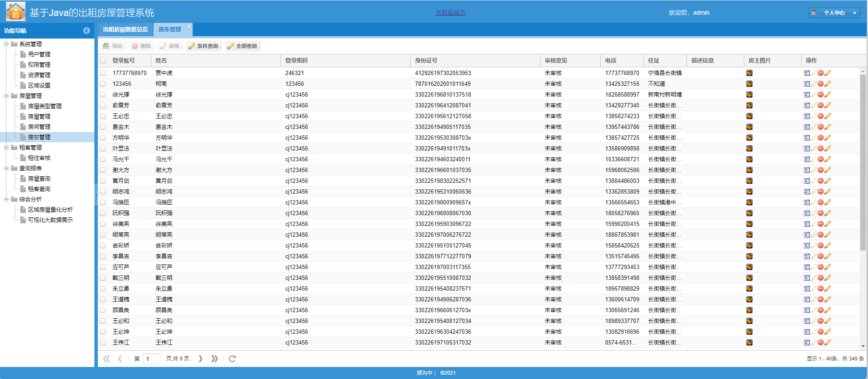Open 房间管理 in navigation tree
The height and width of the screenshot is (379, 868).
pos(39,127)
